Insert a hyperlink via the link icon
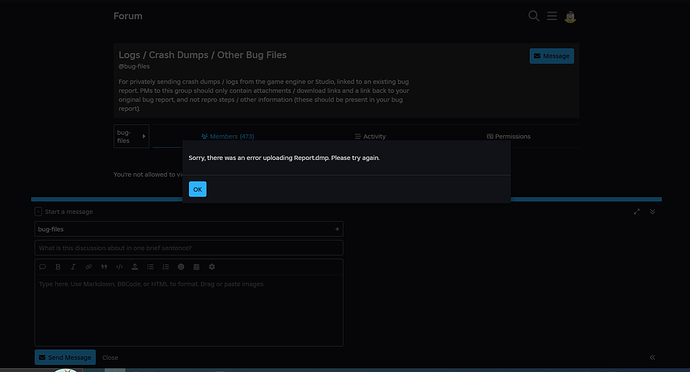This screenshot has width=690, height=372. coord(88,267)
